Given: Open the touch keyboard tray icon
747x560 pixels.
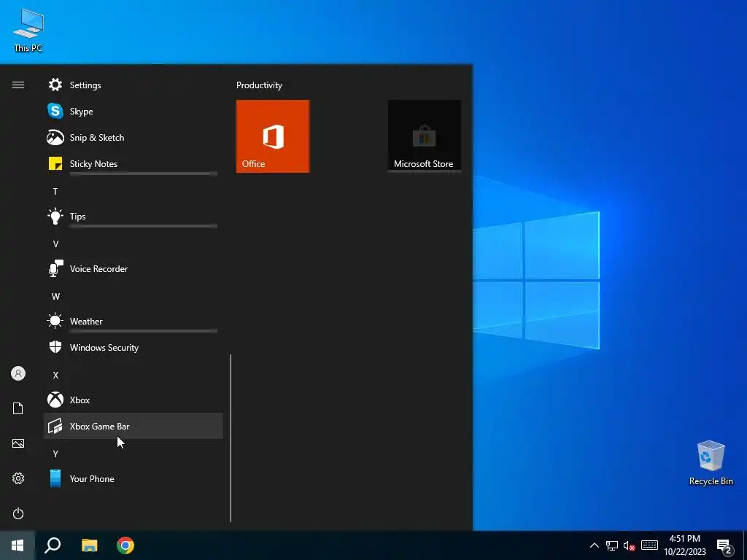Looking at the screenshot, I should coord(649,545).
